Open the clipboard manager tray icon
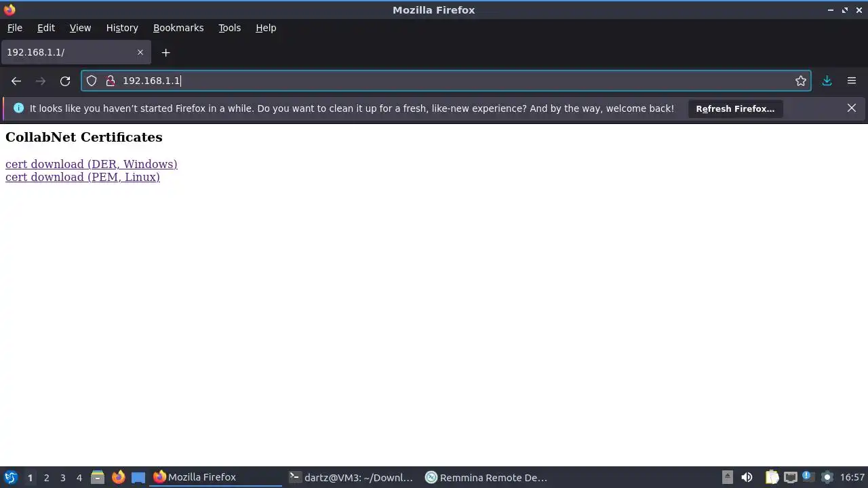This screenshot has width=868, height=488. tap(772, 477)
